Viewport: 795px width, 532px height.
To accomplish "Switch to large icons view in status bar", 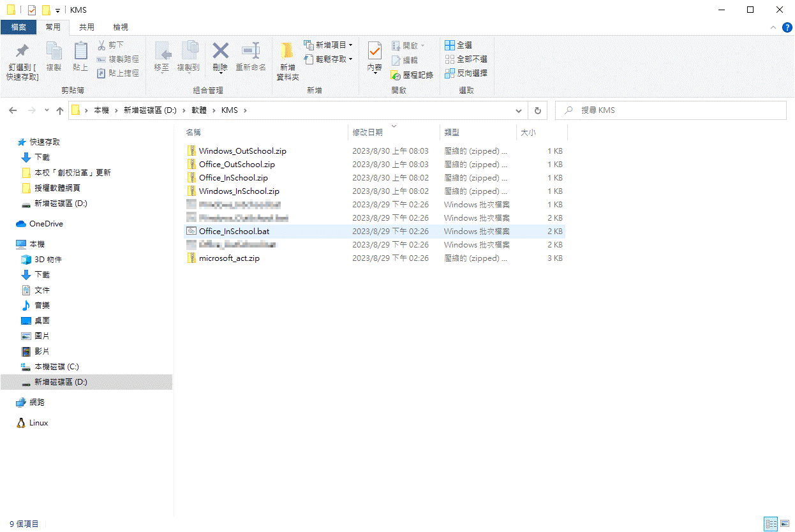I will 785,524.
